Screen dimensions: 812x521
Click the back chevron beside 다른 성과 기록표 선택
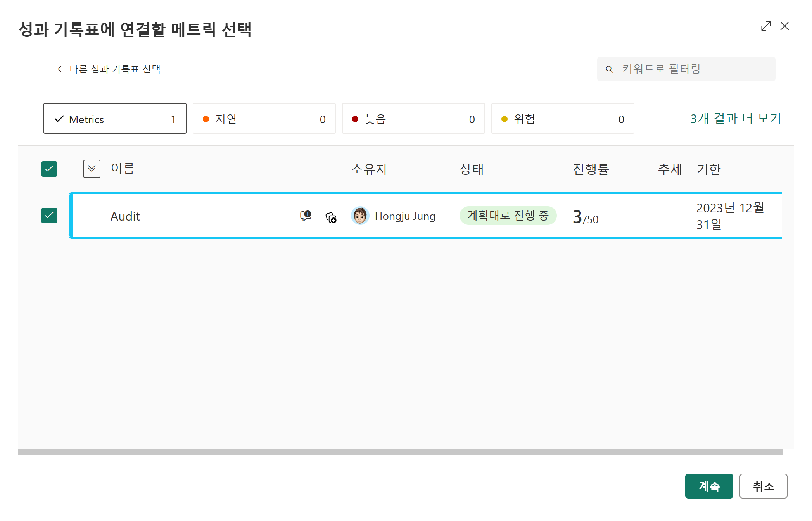pyautogui.click(x=60, y=69)
